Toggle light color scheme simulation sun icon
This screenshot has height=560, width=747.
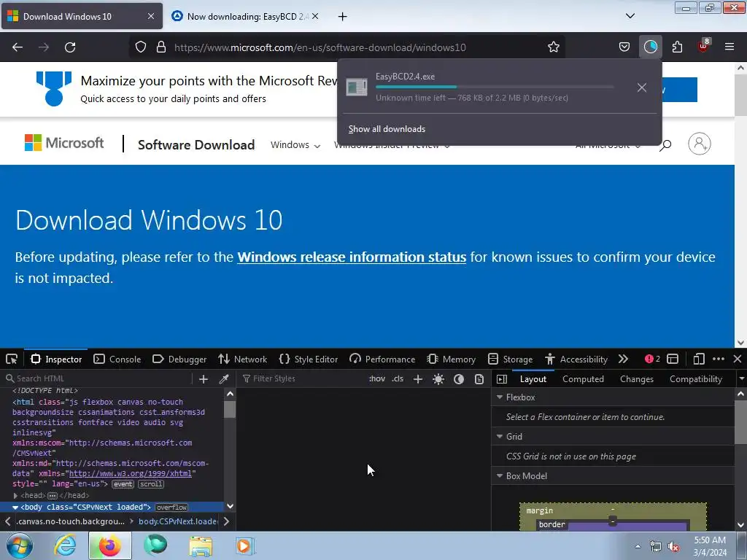438,379
